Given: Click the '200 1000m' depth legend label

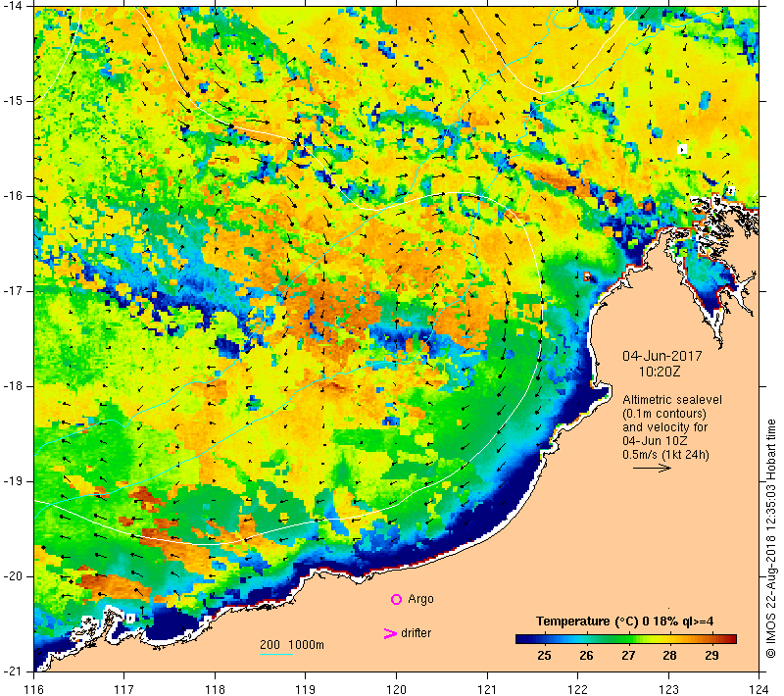Looking at the screenshot, I should tap(292, 644).
